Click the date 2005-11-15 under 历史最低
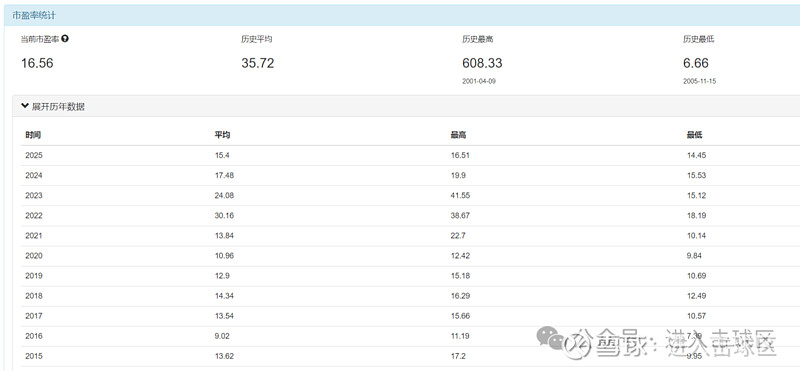 click(699, 81)
